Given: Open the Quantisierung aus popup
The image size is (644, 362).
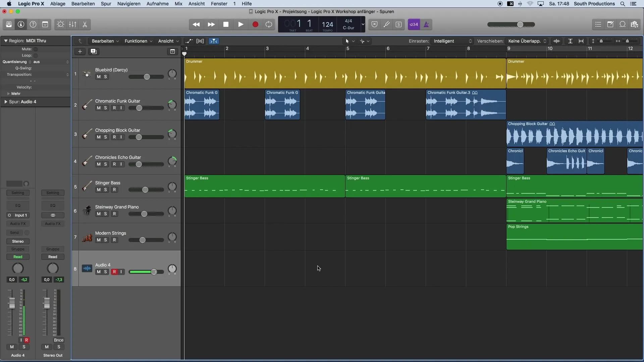Looking at the screenshot, I should [x=51, y=62].
